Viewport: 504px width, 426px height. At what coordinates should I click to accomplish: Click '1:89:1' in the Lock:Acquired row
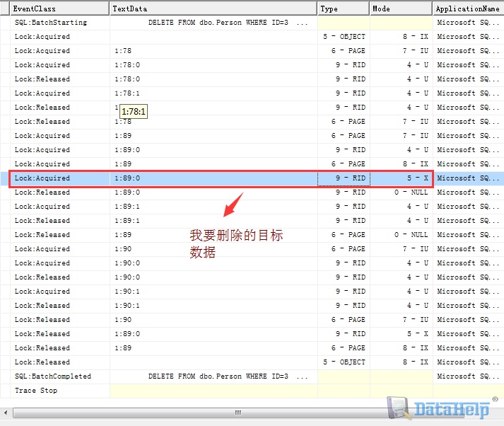(127, 207)
